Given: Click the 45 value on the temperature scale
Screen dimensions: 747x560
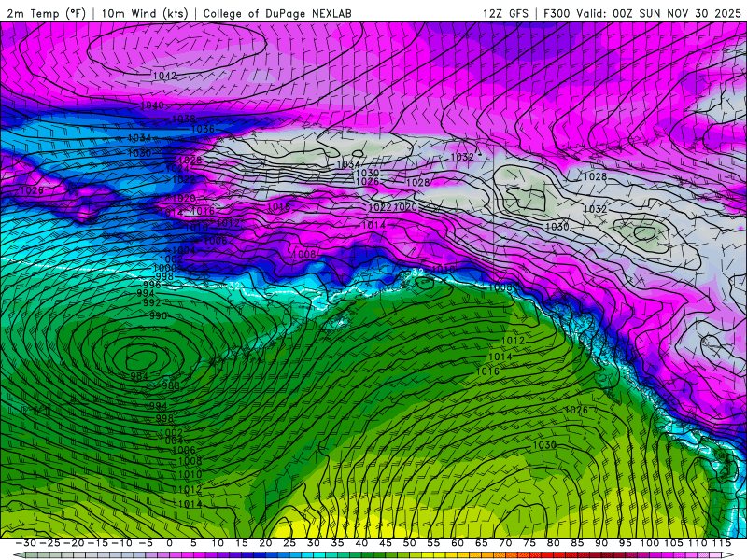Looking at the screenshot, I should pyautogui.click(x=385, y=543).
